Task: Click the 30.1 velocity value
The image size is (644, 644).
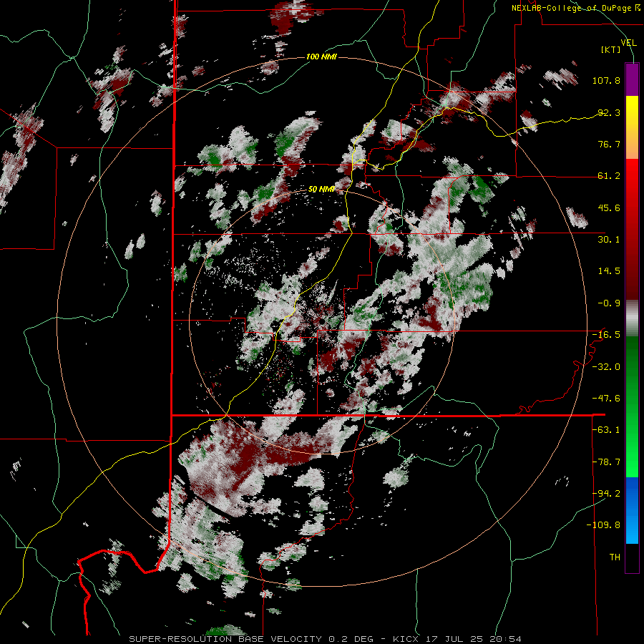Action: click(609, 240)
